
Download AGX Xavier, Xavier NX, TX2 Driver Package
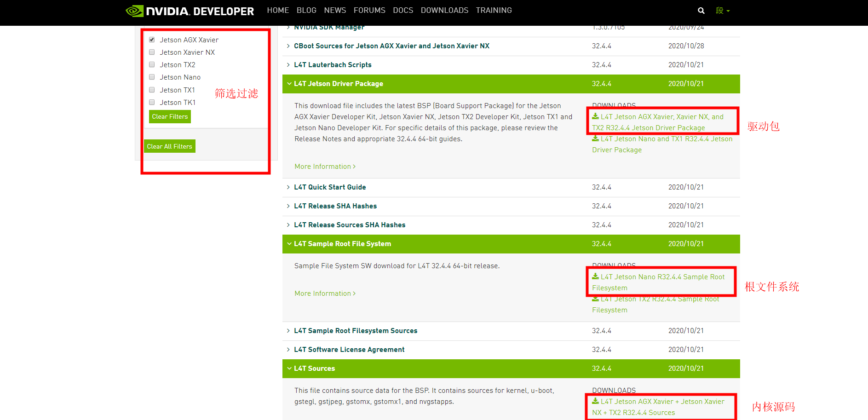(658, 122)
